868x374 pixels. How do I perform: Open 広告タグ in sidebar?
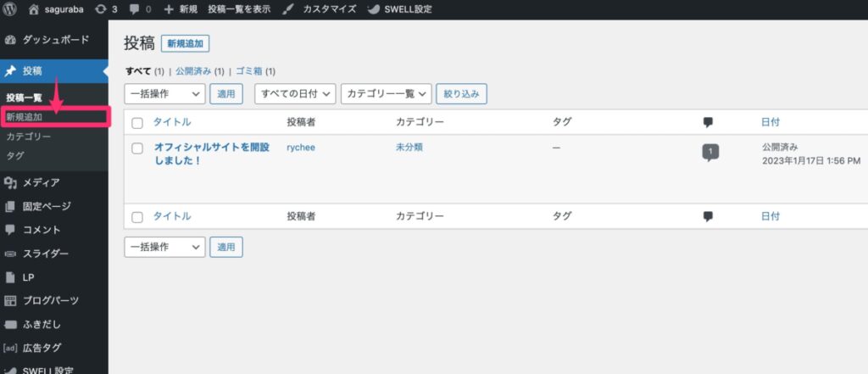tap(42, 348)
